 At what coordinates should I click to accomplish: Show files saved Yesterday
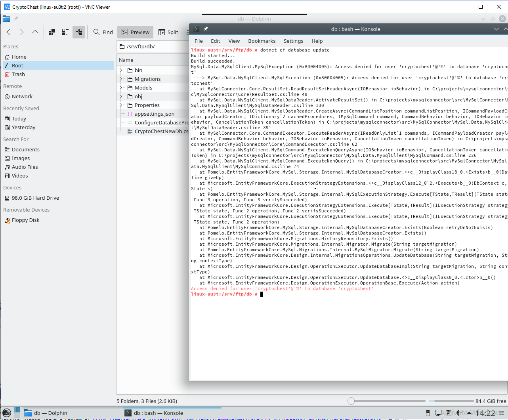coord(58,127)
